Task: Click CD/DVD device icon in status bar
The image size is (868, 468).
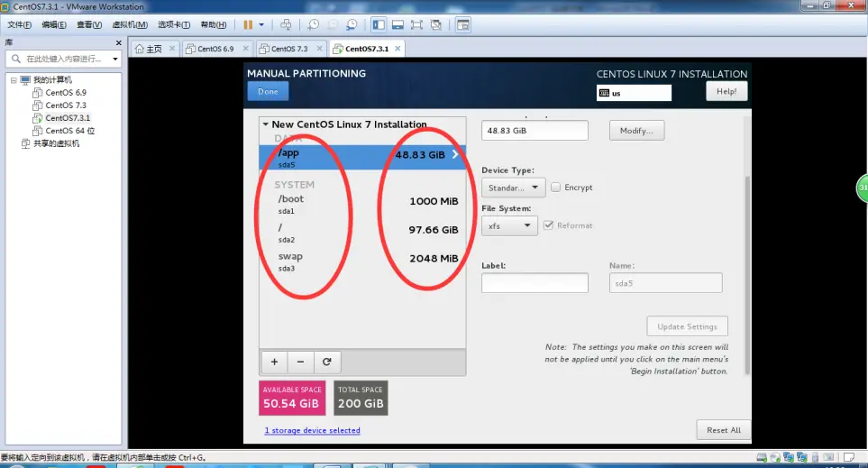Action: point(775,457)
